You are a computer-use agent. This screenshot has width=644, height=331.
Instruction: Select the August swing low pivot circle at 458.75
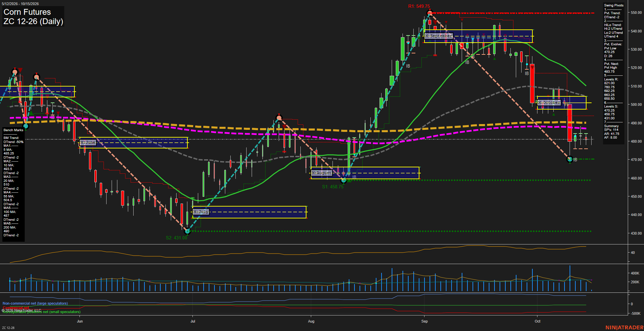click(x=344, y=180)
